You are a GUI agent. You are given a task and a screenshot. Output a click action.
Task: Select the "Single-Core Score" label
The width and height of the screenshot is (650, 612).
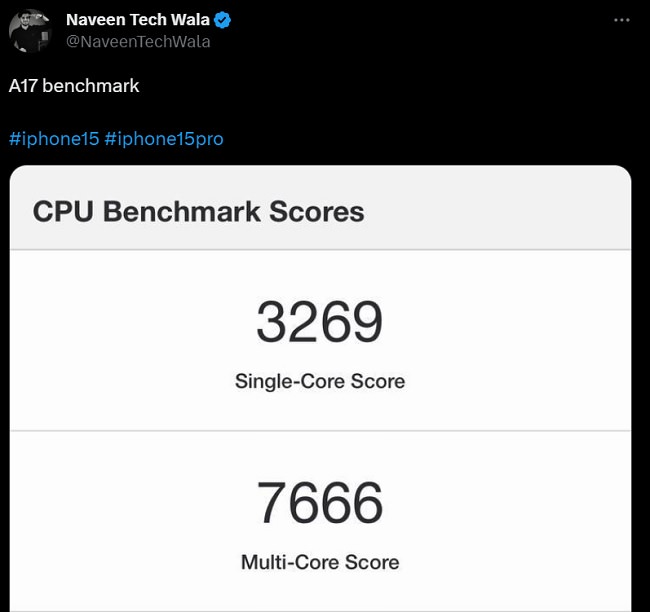[x=320, y=381]
